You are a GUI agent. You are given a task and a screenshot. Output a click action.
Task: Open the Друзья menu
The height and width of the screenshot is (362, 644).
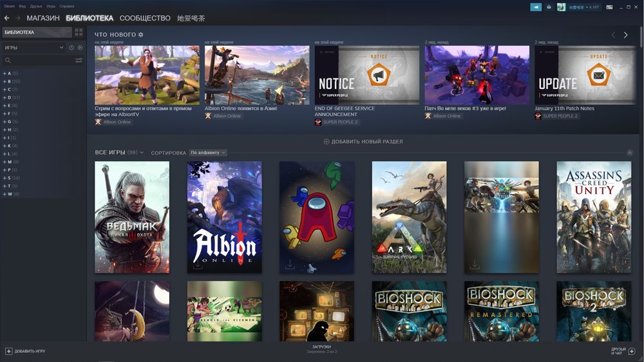tap(36, 6)
